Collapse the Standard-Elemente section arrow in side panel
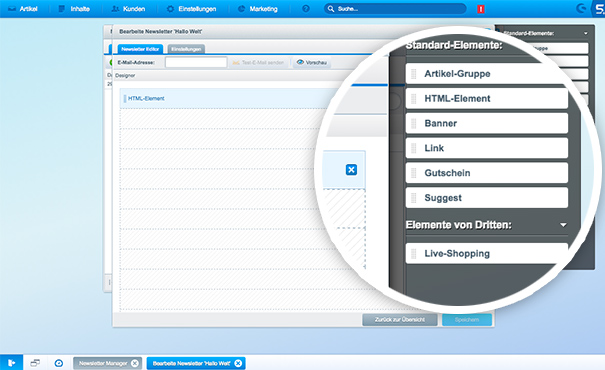Viewport: 605px width, 370px height. point(586,34)
